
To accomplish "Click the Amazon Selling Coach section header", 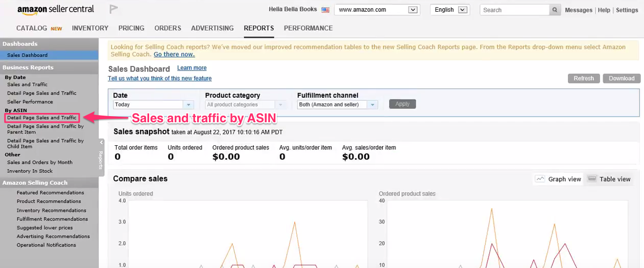I will [49, 183].
